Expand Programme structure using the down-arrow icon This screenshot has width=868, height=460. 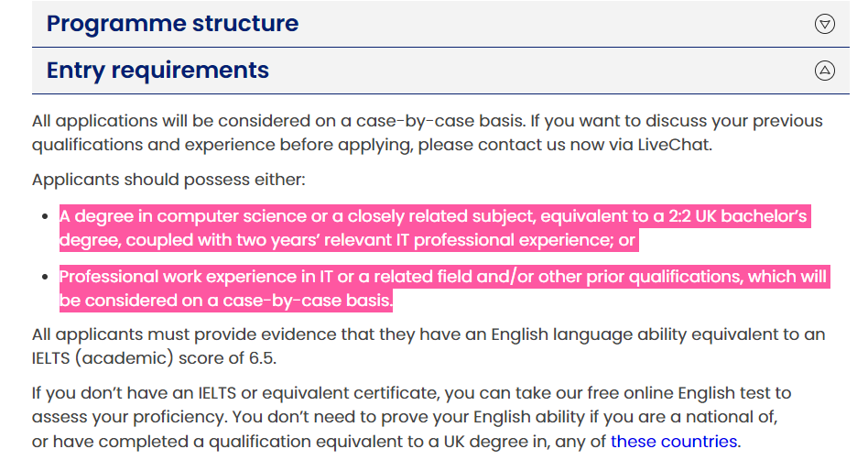pos(824,24)
